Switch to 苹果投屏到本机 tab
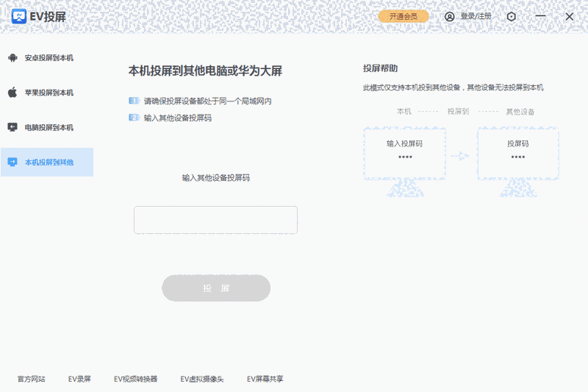Image resolution: width=588 pixels, height=392 pixels. click(x=47, y=93)
